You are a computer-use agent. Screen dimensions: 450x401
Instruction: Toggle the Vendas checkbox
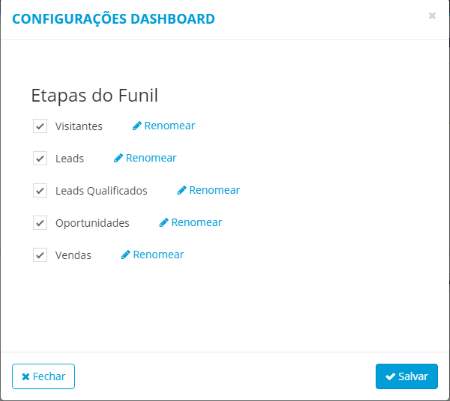40,255
